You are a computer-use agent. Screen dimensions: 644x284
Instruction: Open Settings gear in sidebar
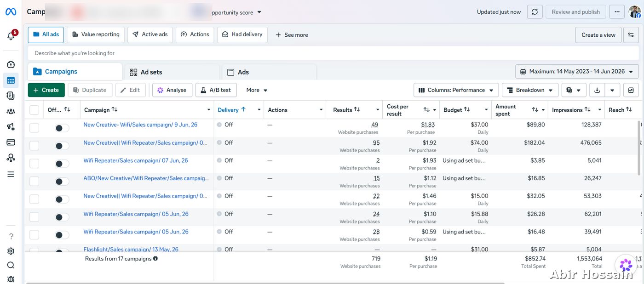pyautogui.click(x=11, y=251)
